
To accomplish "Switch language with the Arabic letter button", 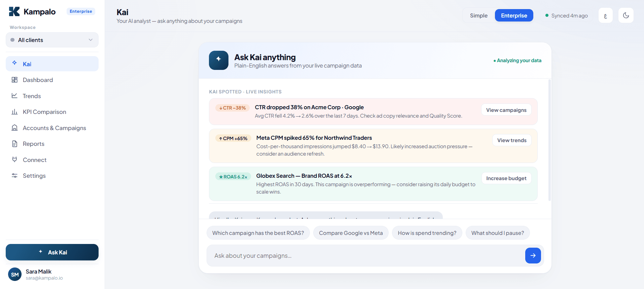I will point(605,15).
